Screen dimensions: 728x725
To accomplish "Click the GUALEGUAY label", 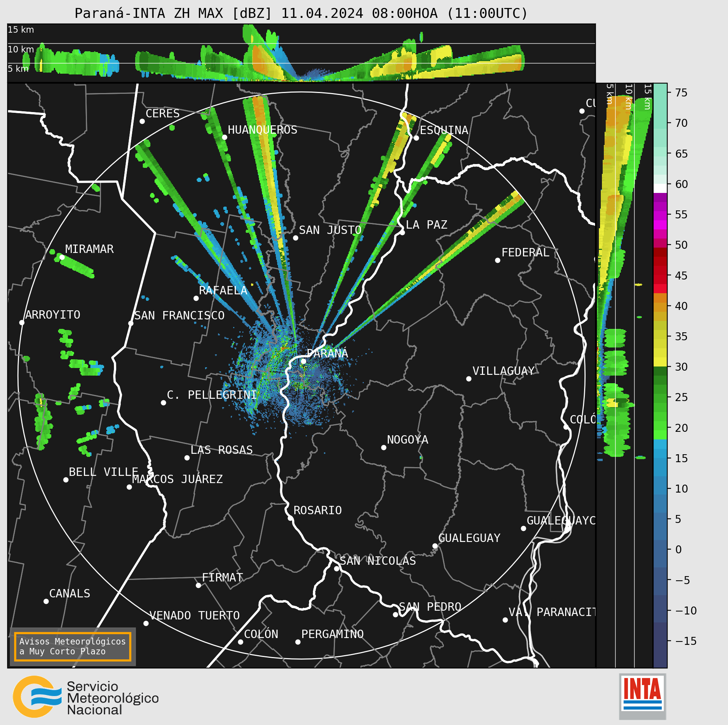I will (x=469, y=538).
